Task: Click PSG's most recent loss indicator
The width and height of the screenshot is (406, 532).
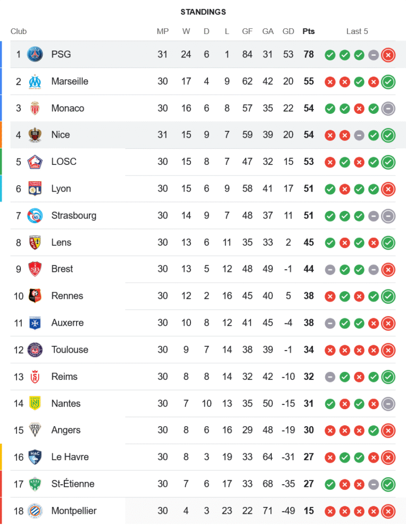Action: [x=388, y=54]
